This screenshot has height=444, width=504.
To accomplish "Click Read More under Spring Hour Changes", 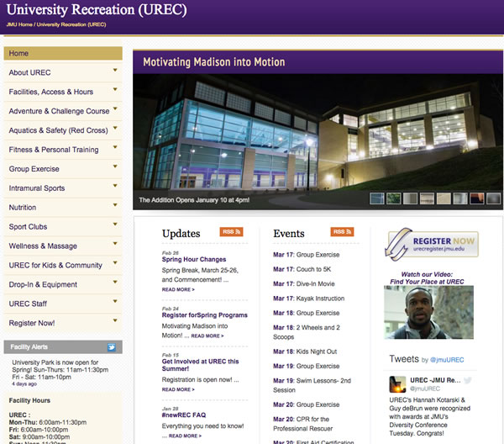I will 178,289.
